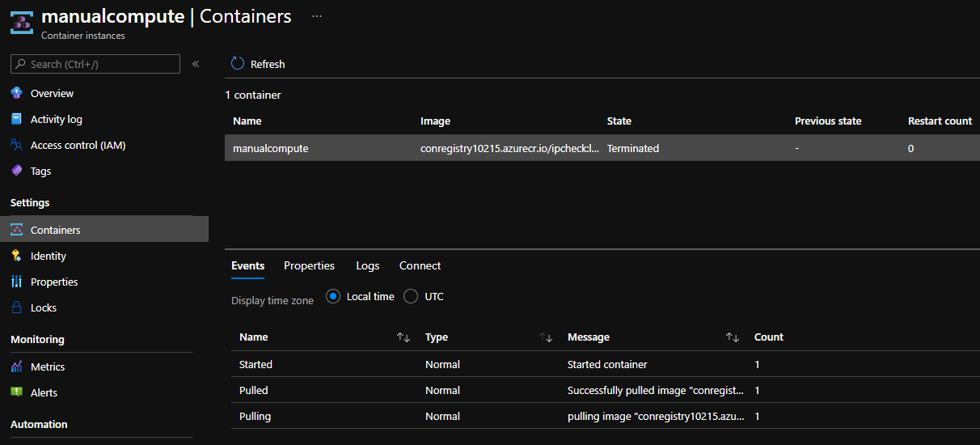Sort events by the Message column
The width and height of the screenshot is (980, 445).
coord(733,337)
